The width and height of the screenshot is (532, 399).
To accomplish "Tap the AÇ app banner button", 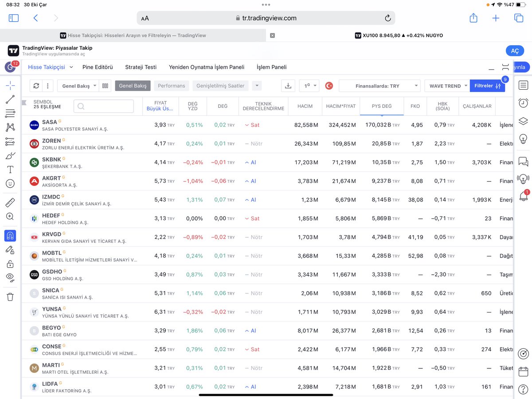I will [x=515, y=51].
